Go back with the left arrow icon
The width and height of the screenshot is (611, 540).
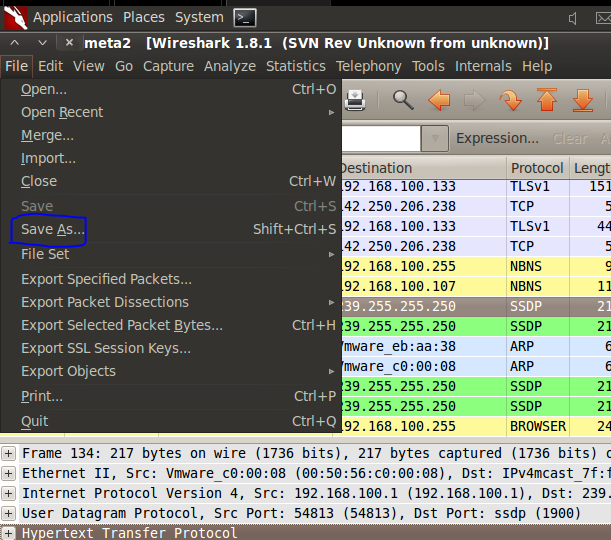click(439, 100)
